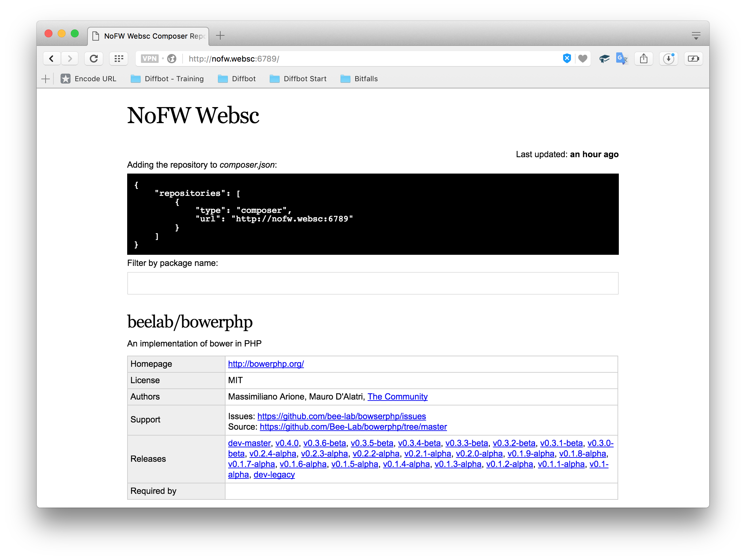Open the dev-master release link

pos(249,443)
